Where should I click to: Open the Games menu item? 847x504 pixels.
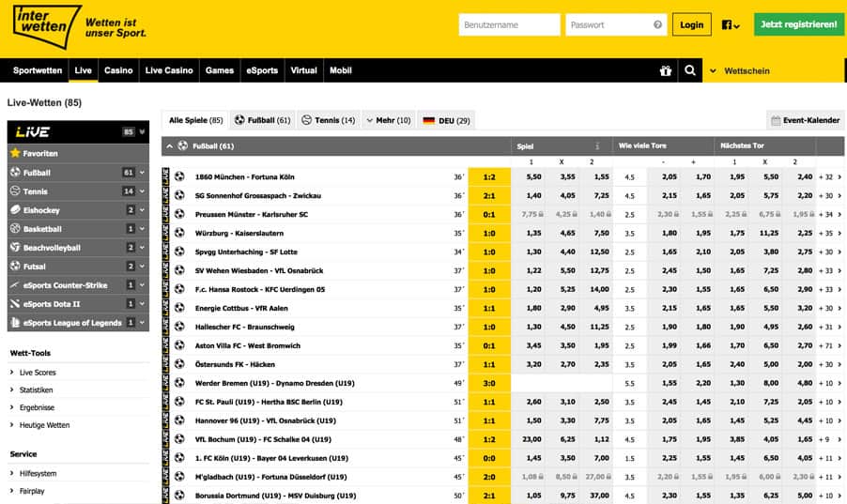tap(220, 70)
